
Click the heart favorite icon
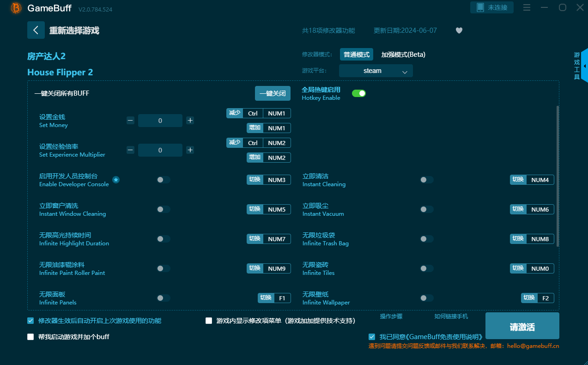coord(459,30)
